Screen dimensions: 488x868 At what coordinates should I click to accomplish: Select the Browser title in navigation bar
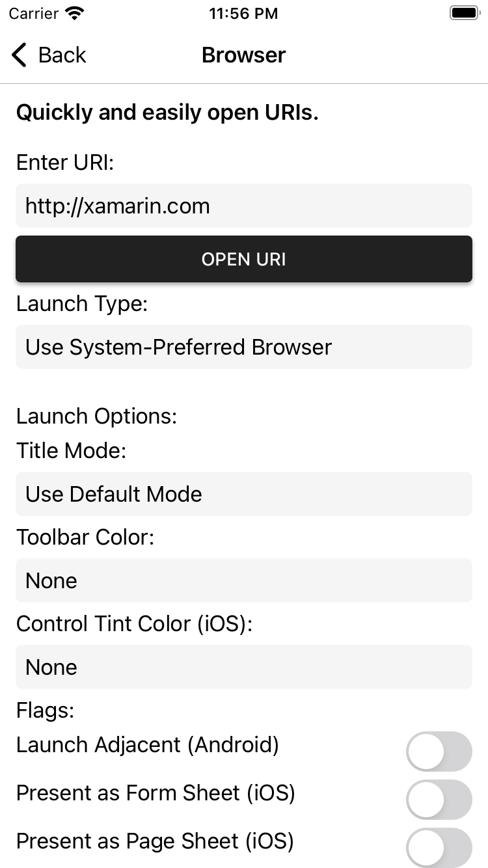243,55
